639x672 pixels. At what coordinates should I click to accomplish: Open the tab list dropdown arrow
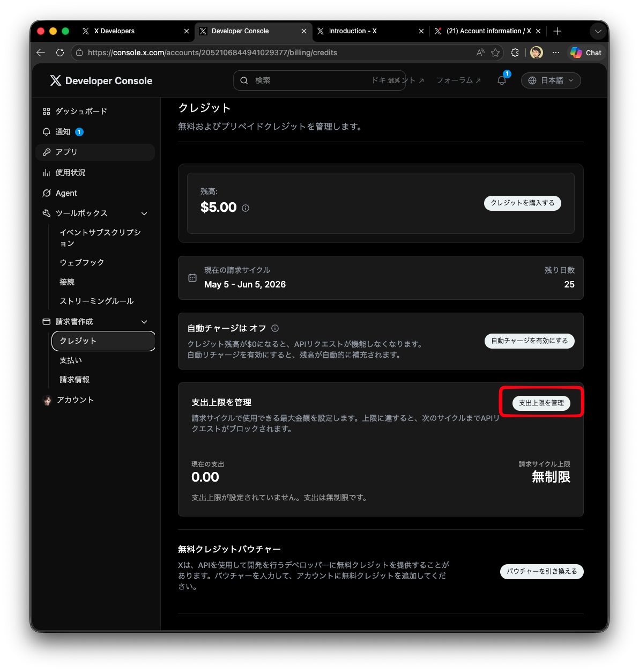pyautogui.click(x=598, y=31)
